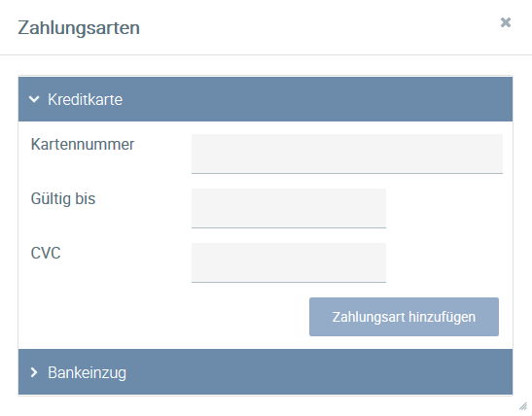Grab the resize grip icon in dialog corner
This screenshot has width=532, height=416.
tap(523, 405)
